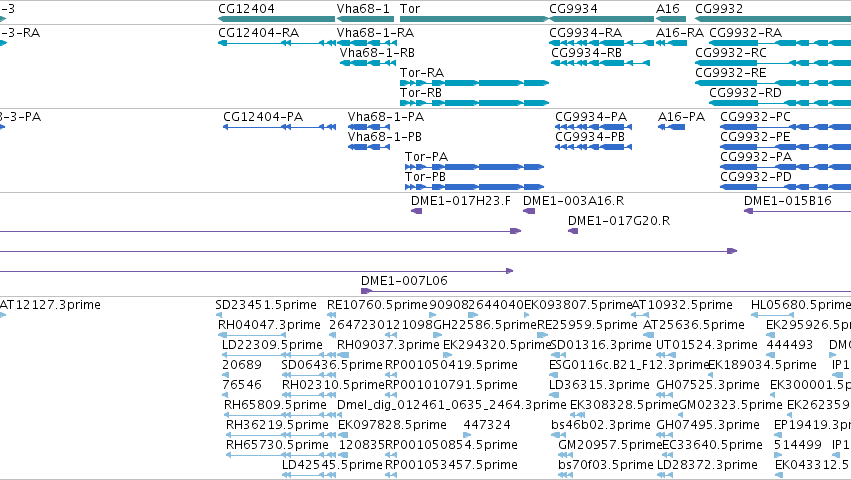The width and height of the screenshot is (851, 480).
Task: Click the RP001053457.5prime EST label
Action: [x=451, y=465]
